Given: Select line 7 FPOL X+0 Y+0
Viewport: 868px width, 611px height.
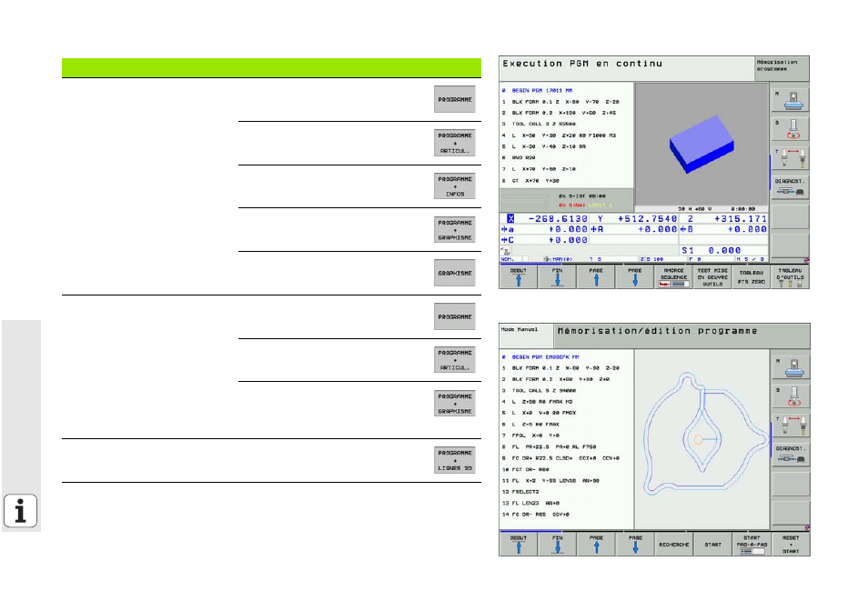Looking at the screenshot, I should (530, 436).
